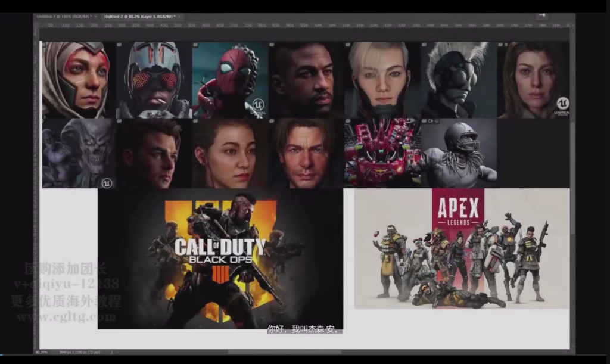Screen dimensions: 610x364
Task: Close the Untitled-1 document tab
Action: [96, 17]
